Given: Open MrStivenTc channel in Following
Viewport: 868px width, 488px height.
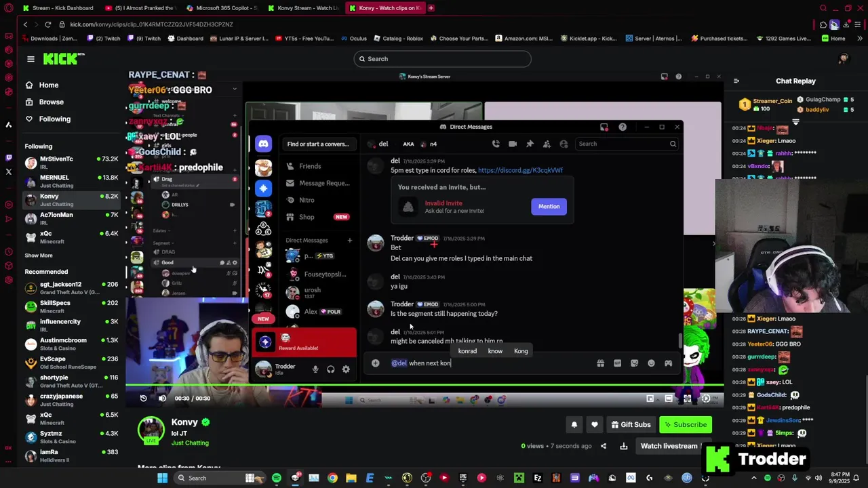Looking at the screenshot, I should click(71, 162).
